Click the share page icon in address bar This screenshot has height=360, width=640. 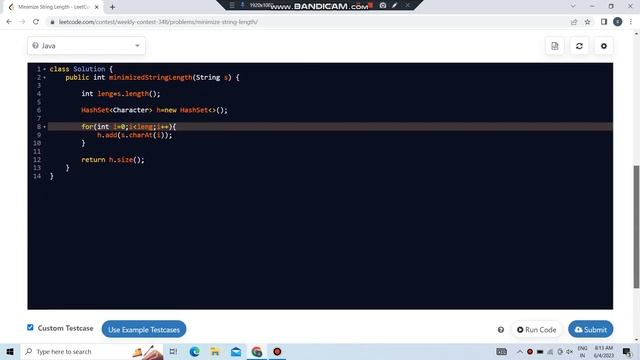pyautogui.click(x=574, y=22)
